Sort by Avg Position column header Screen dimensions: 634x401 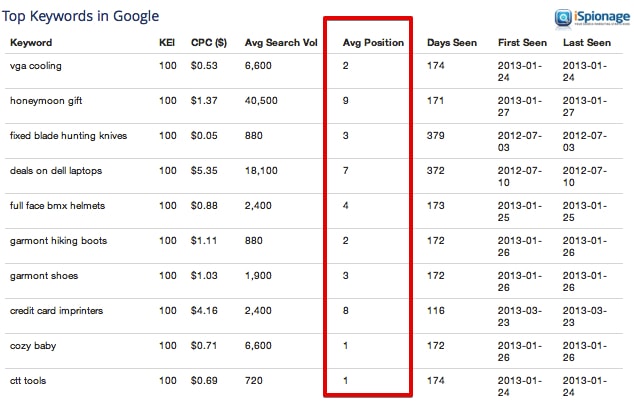[x=373, y=43]
